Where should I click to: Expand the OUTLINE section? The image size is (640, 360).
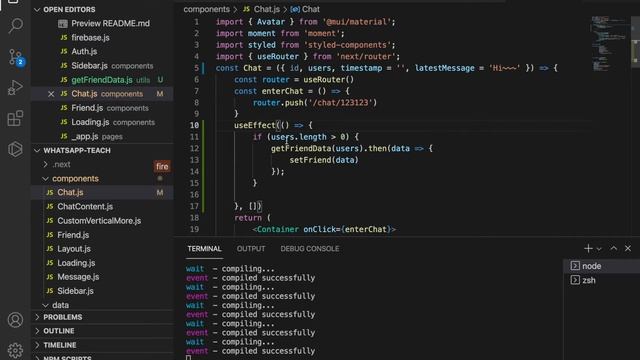(102, 331)
